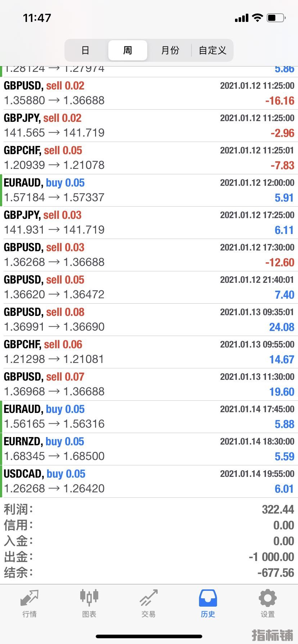Open the 图表 chart tab icon
The image size is (298, 644).
click(x=89, y=597)
